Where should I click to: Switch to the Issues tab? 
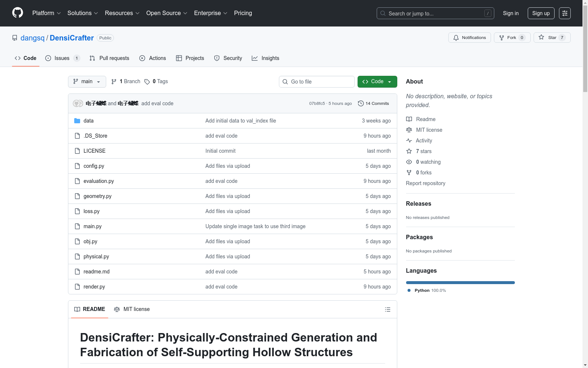coord(62,58)
